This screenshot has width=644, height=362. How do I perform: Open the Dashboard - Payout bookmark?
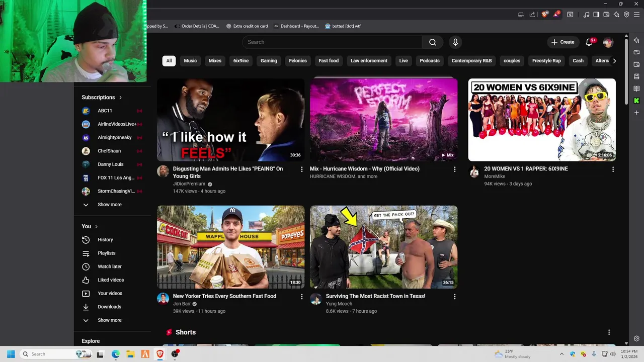click(x=296, y=26)
